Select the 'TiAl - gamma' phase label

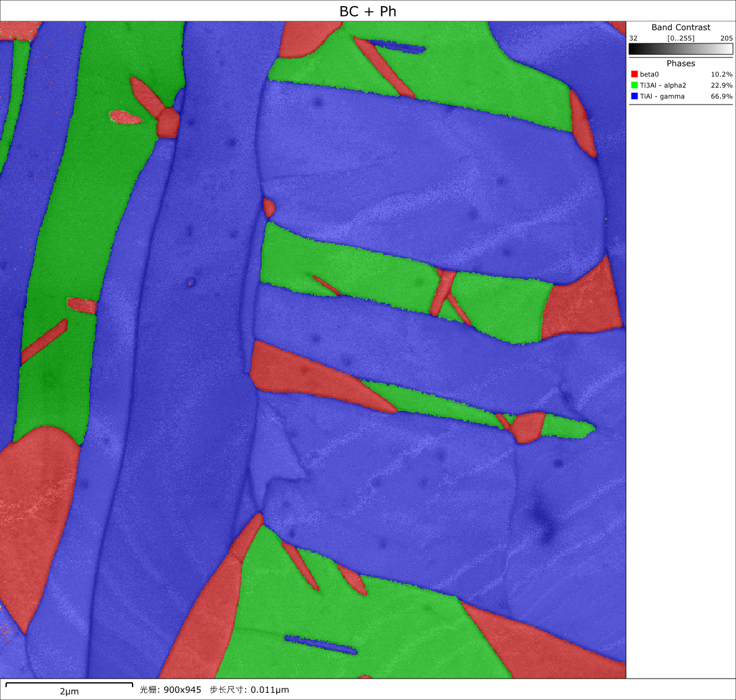661,97
